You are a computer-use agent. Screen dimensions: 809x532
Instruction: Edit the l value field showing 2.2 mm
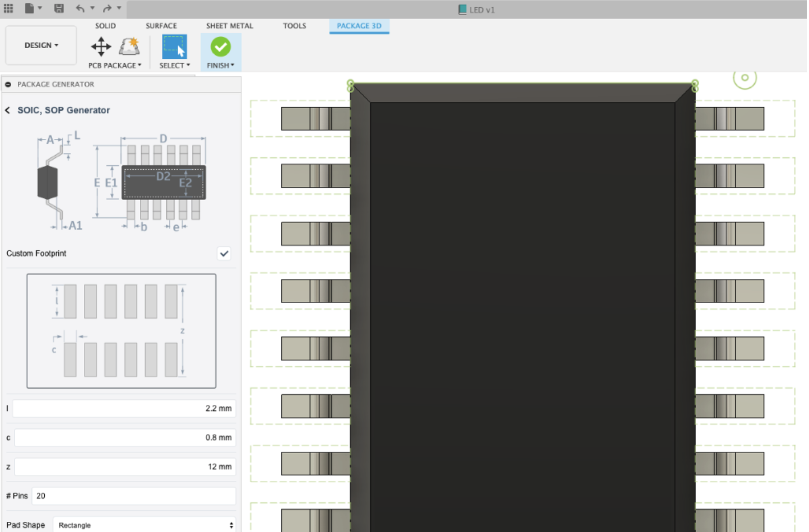point(124,408)
